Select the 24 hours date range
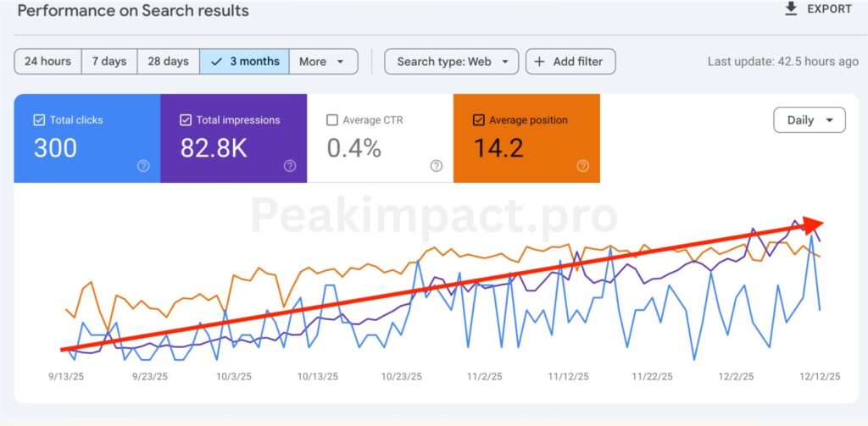 tap(47, 62)
